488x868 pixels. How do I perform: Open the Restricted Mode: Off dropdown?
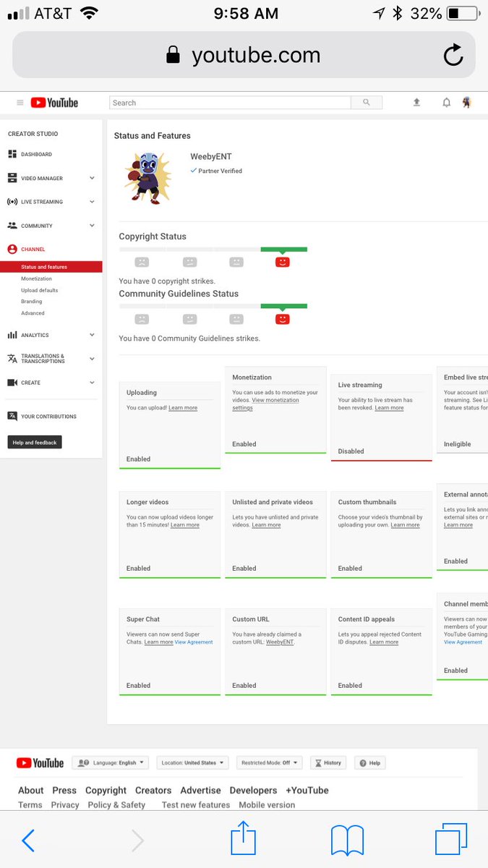click(x=270, y=762)
